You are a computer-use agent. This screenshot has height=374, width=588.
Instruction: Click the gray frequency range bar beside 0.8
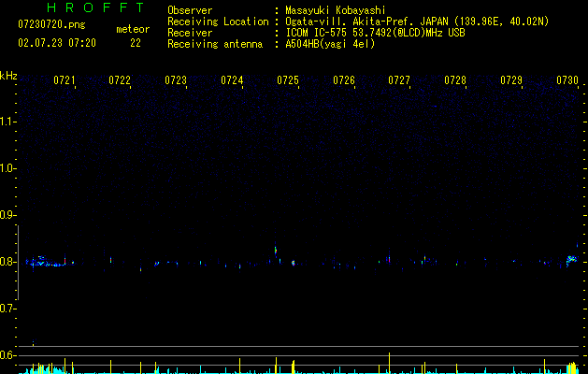[x=18, y=263]
